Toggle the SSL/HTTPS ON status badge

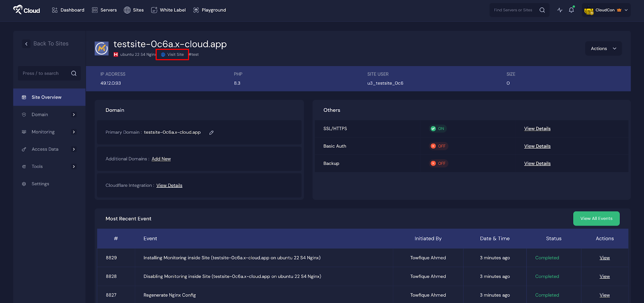pos(438,129)
